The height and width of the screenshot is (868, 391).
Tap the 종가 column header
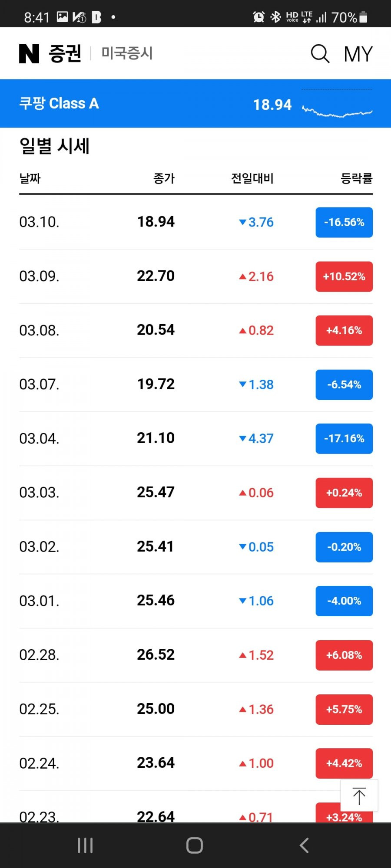click(164, 178)
